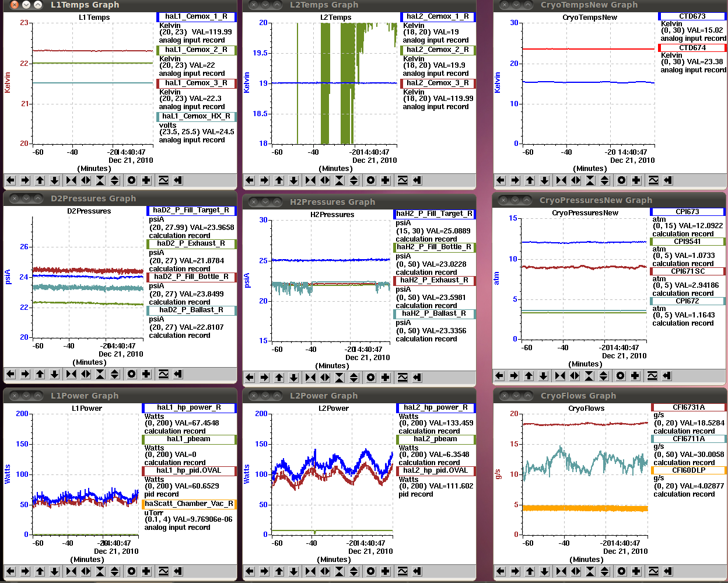728x583 pixels.
Task: Click the curve-graph icon in L1Power Graph
Action: (163, 571)
